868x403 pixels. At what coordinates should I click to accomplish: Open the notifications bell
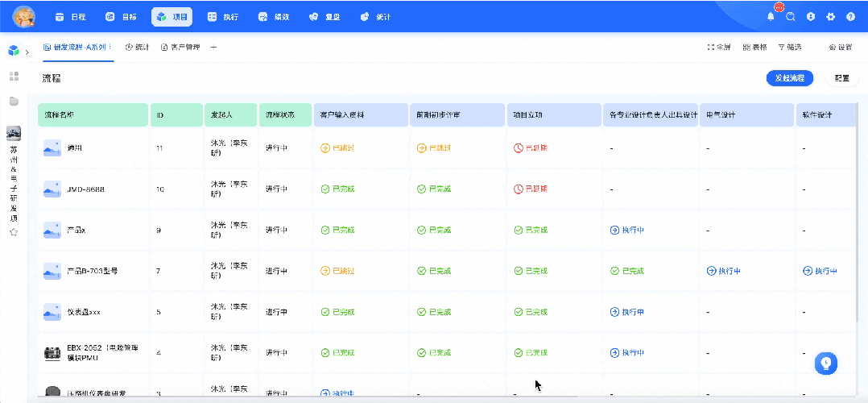(x=771, y=17)
